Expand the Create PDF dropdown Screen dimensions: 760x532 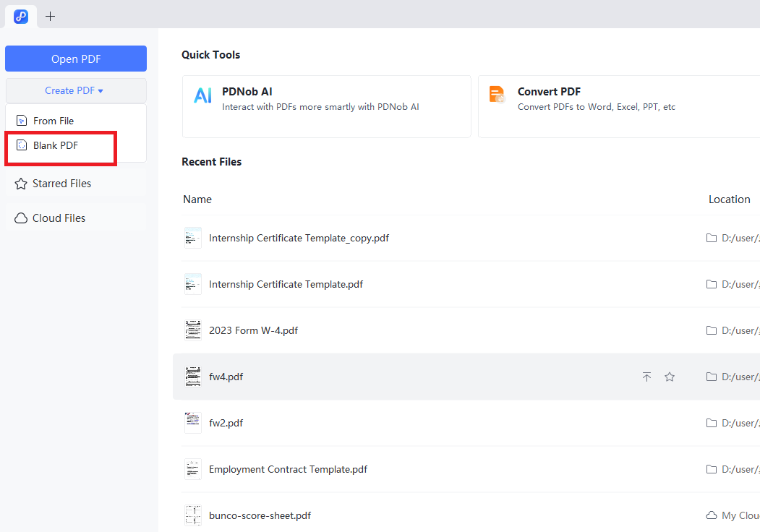76,90
